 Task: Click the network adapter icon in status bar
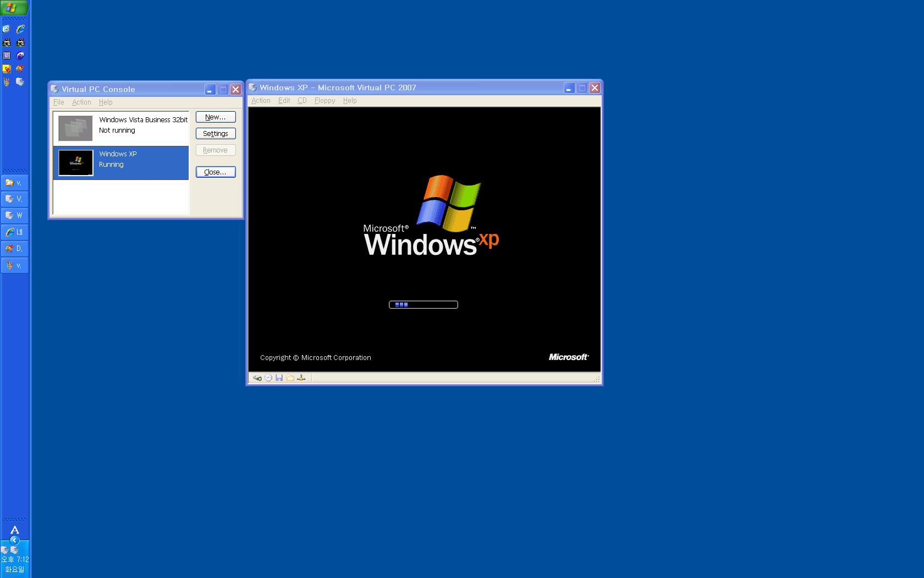click(301, 378)
